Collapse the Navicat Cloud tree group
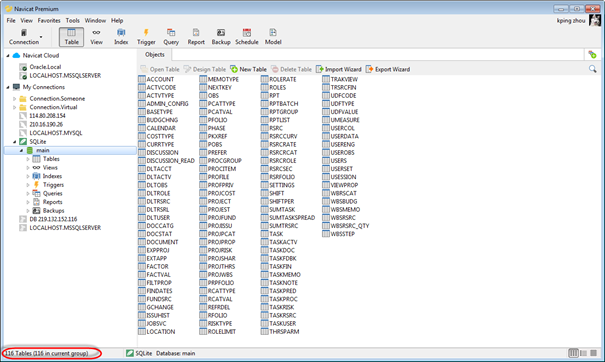 [8, 56]
